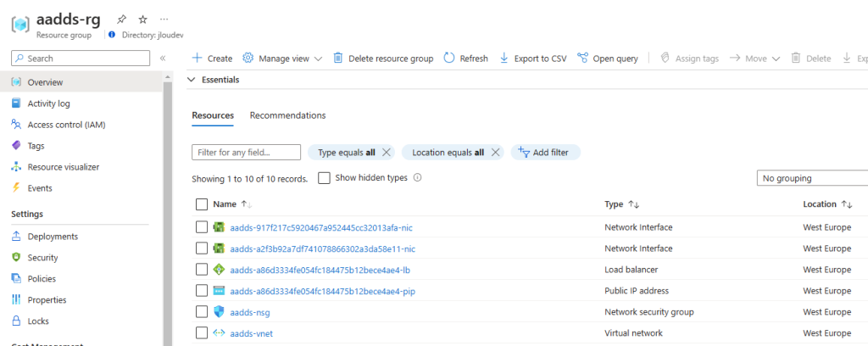
Task: Focus the Filter for any field box
Action: 247,153
